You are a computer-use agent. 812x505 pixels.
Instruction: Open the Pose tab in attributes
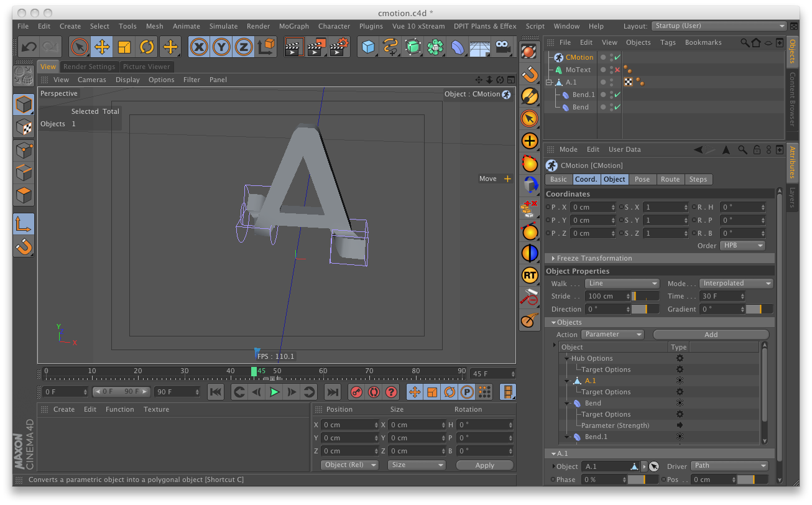(x=642, y=179)
